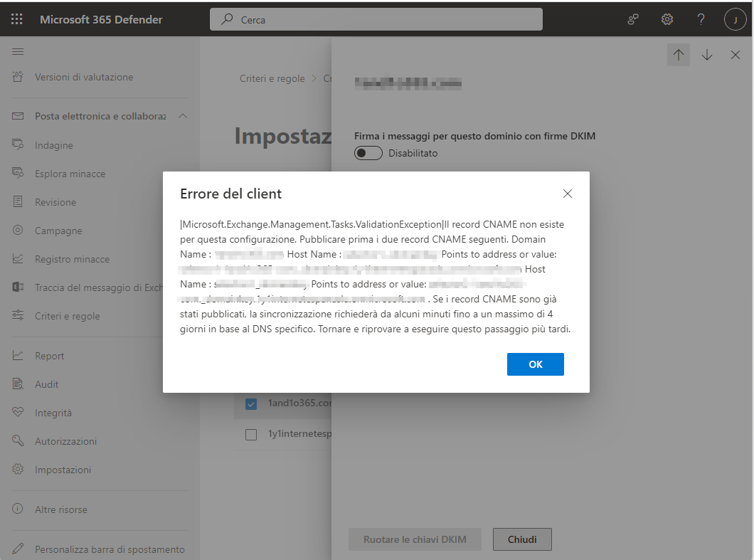The image size is (754, 560).
Task: Click the Posta elettronica envelope icon
Action: [18, 116]
